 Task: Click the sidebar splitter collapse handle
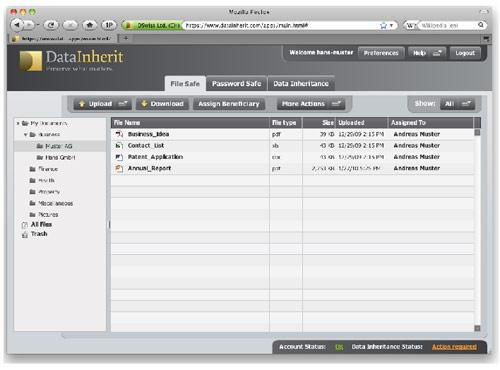pos(109,225)
